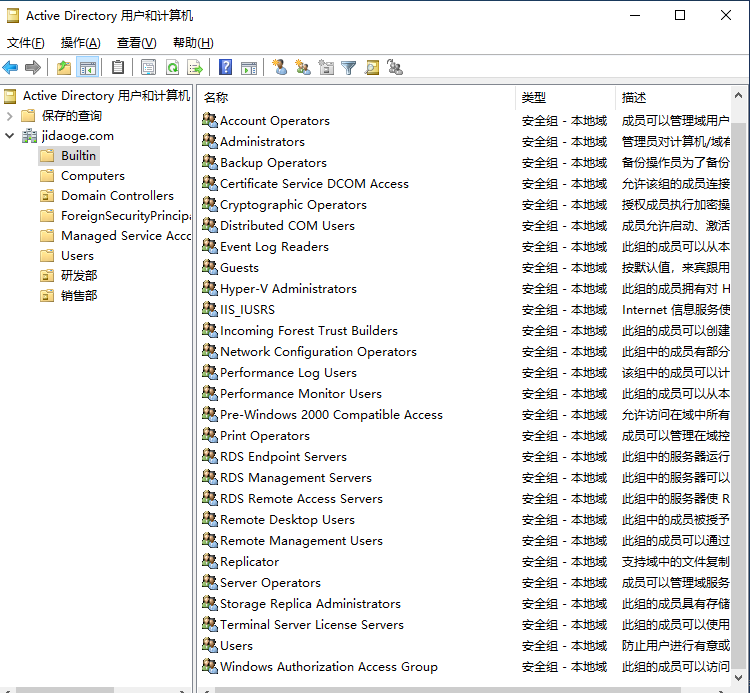Go up one level via folder-arrow icon
Image resolution: width=750 pixels, height=693 pixels.
pyautogui.click(x=64, y=67)
